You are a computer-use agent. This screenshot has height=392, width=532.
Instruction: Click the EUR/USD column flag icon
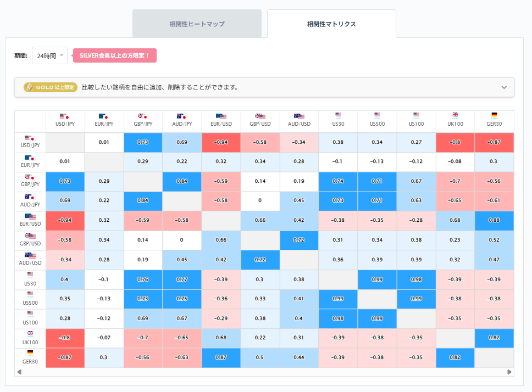pyautogui.click(x=221, y=116)
